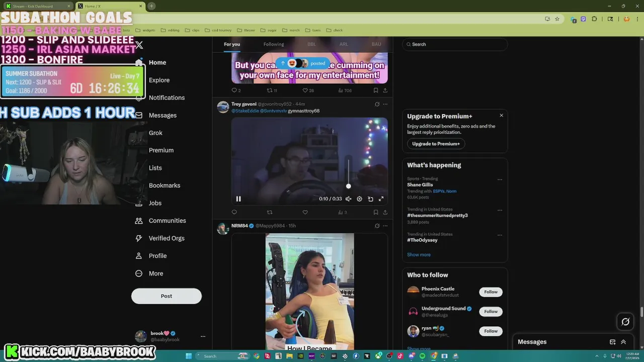
Task: Open Grok explain on Troy govoni post
Action: 377,104
